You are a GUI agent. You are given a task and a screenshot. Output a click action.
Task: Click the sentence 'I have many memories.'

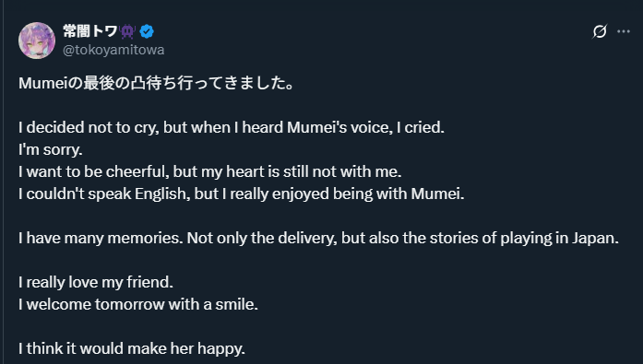click(101, 238)
